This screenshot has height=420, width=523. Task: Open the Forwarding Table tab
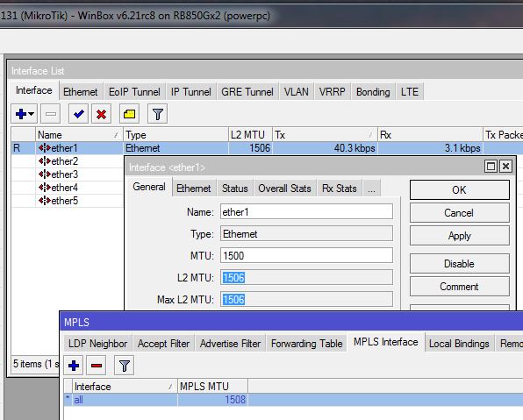coord(307,344)
